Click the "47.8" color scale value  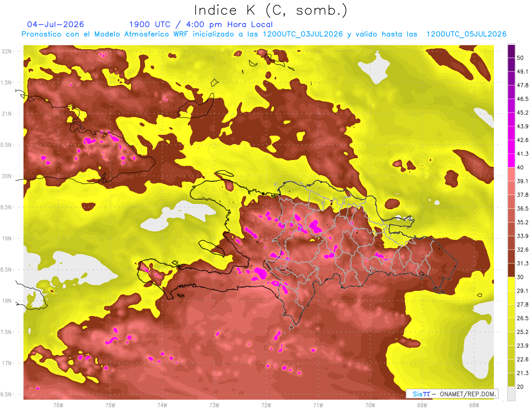(x=522, y=85)
